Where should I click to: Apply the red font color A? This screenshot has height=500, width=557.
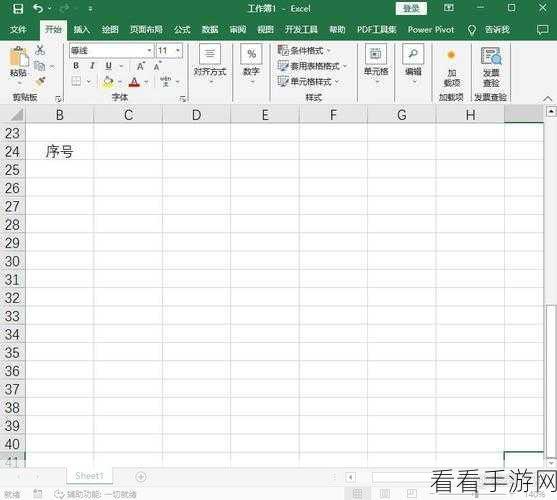click(x=134, y=82)
